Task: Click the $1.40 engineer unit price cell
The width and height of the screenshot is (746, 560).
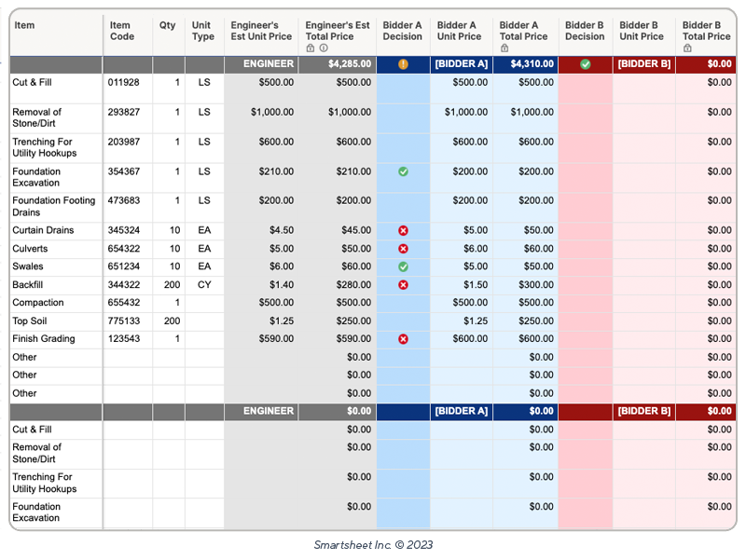Action: [x=261, y=285]
